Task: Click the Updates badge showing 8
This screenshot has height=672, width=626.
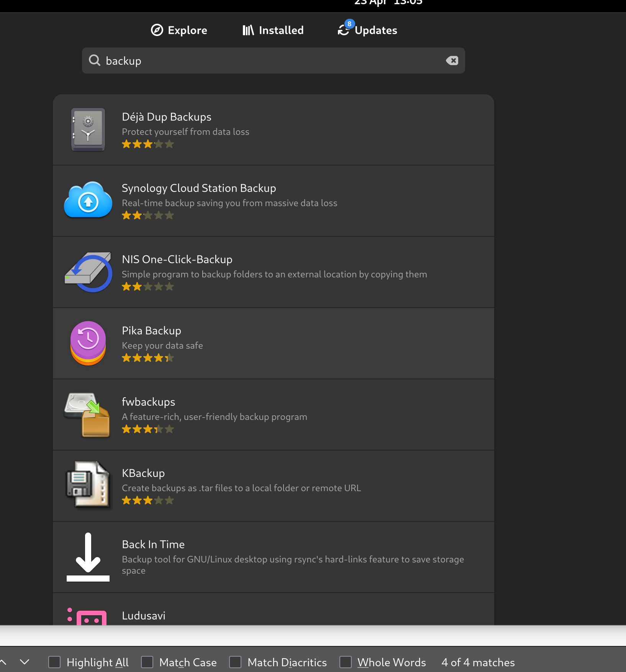Action: point(349,24)
